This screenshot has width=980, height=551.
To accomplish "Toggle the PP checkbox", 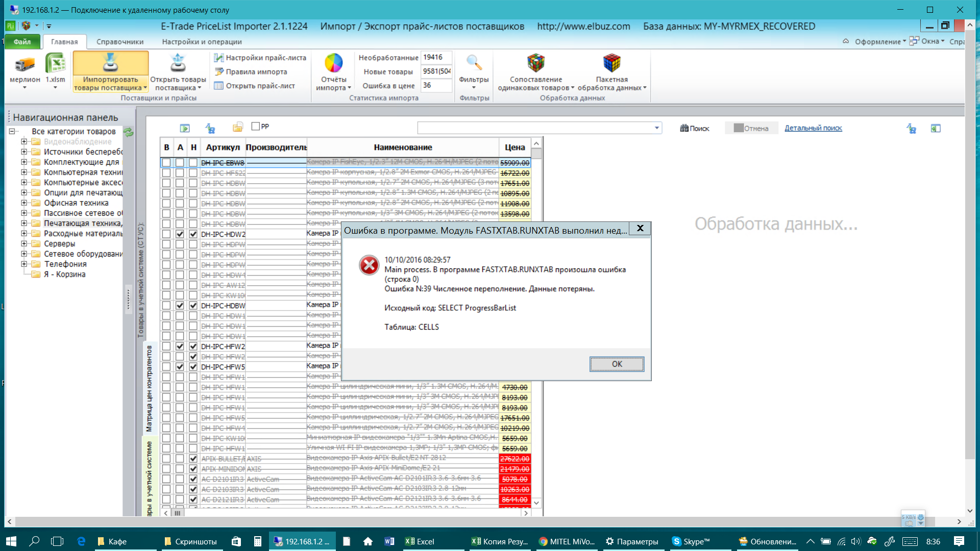I will tap(256, 126).
